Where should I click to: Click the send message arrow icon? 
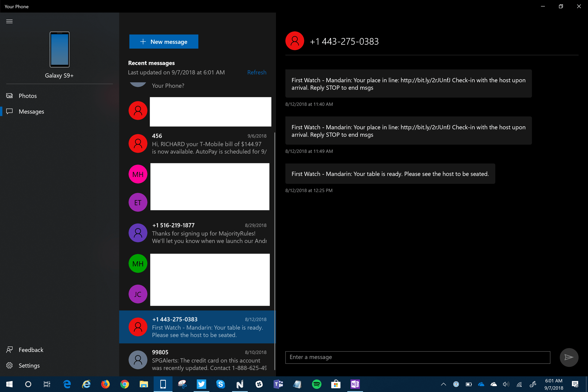[569, 357]
